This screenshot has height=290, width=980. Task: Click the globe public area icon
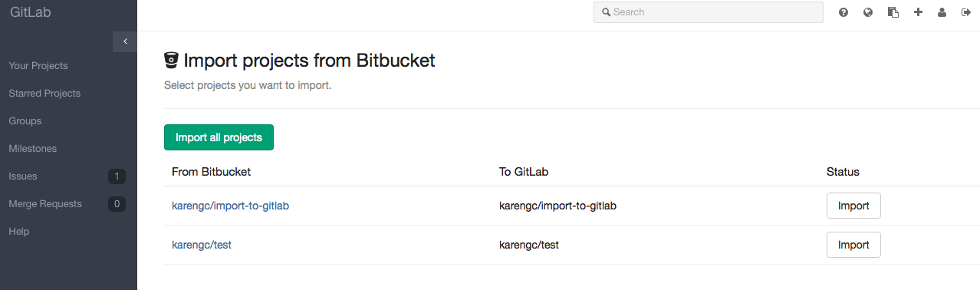tap(868, 12)
